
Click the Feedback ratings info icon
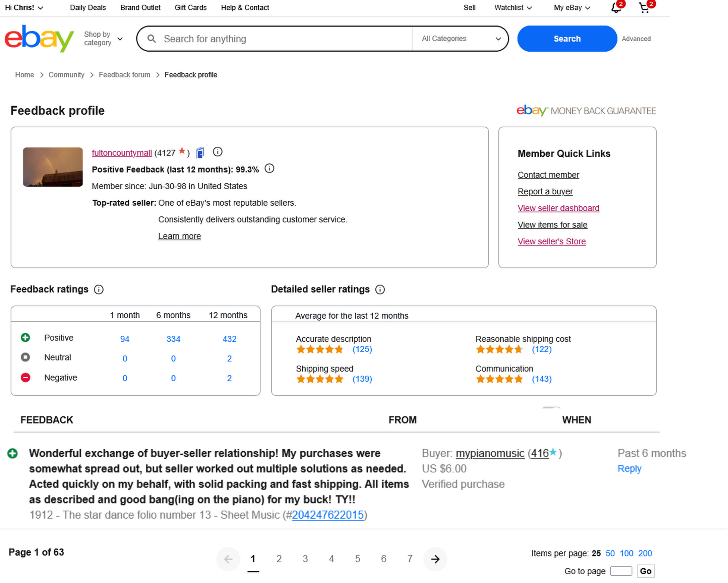99,290
